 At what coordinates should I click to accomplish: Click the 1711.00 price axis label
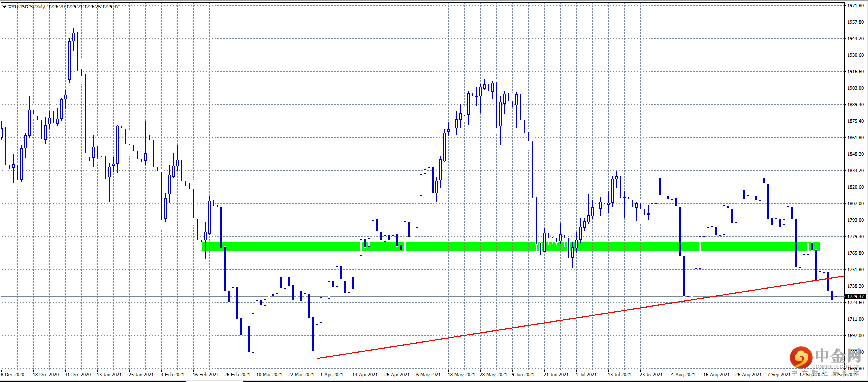click(855, 319)
